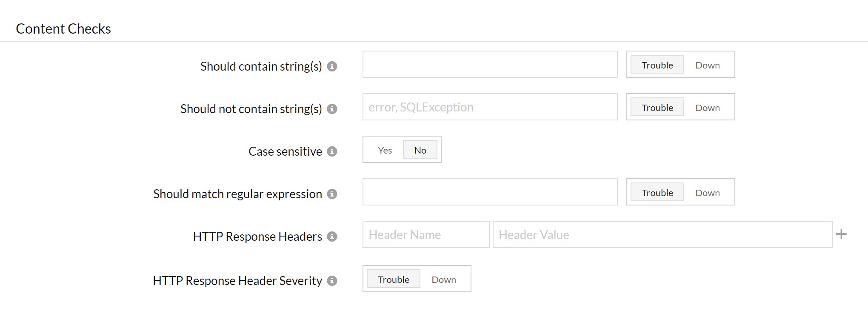Focus the Should contain string(s) text field
The image size is (868, 325).
[x=490, y=64]
